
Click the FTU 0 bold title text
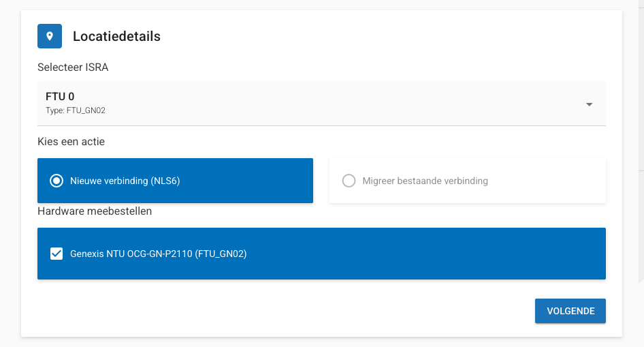(60, 97)
